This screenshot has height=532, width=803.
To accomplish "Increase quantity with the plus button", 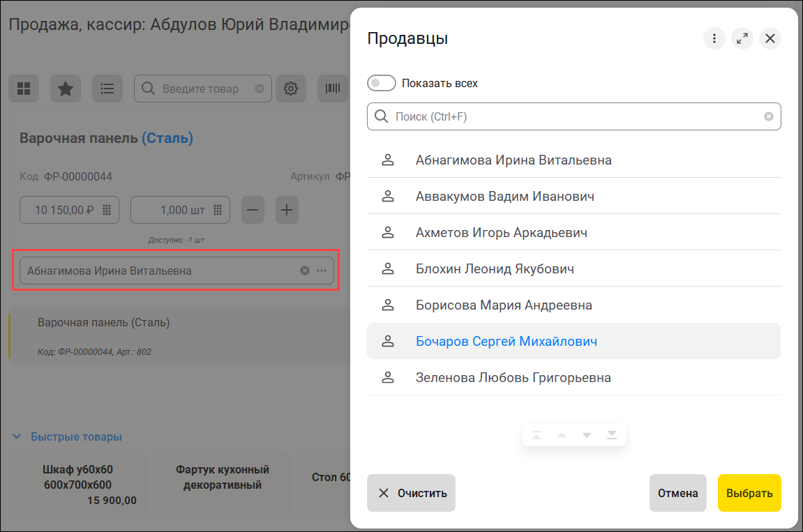I will [x=287, y=210].
